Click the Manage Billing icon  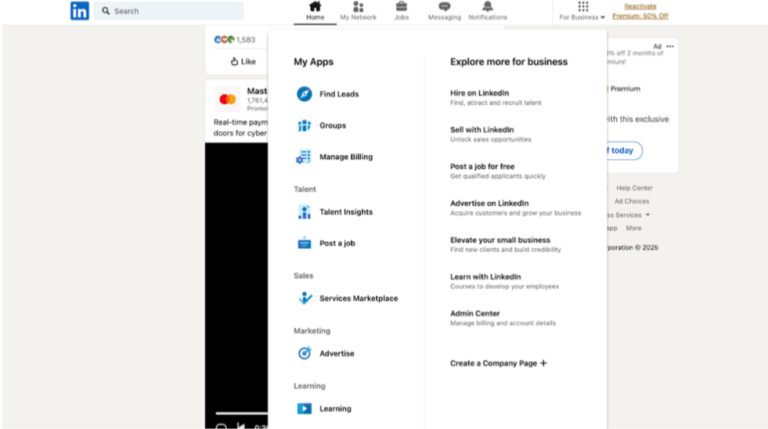click(x=304, y=157)
